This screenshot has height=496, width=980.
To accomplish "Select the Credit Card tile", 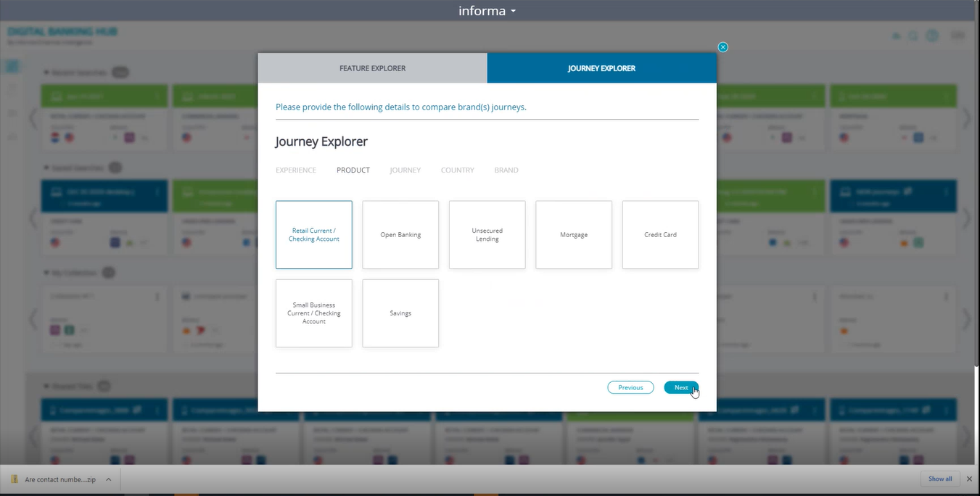I will click(661, 235).
